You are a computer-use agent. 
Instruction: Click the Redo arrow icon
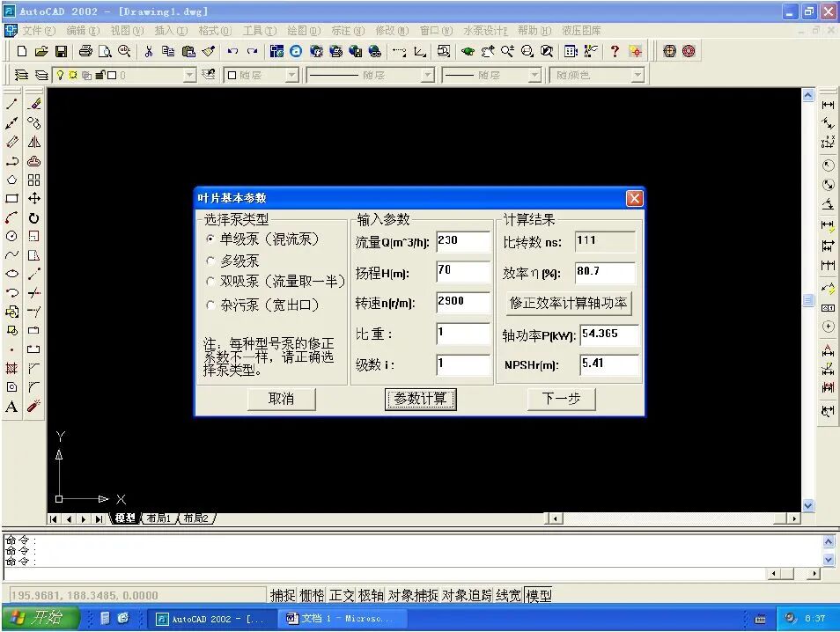[x=253, y=51]
